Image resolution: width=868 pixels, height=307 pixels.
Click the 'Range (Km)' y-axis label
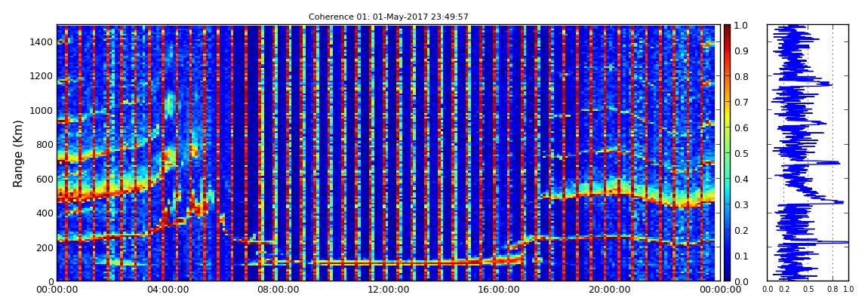(18, 153)
